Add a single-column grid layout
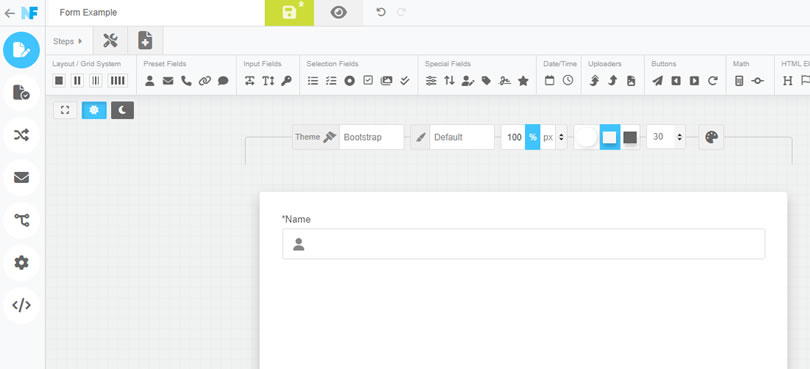This screenshot has width=810, height=369. coord(59,81)
